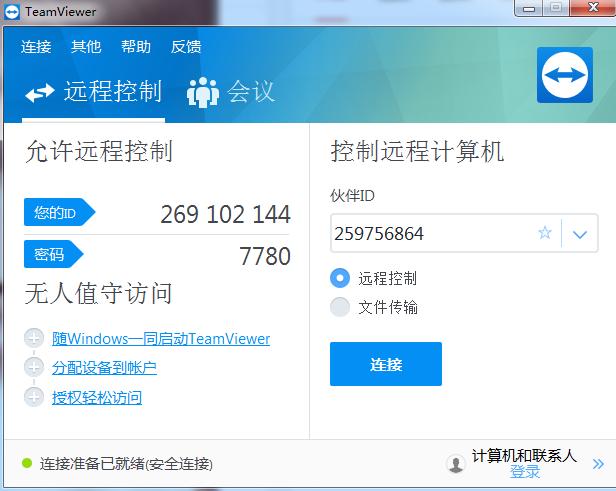This screenshot has height=491, width=616.
Task: Switch to the 远程控制 tab
Action: 94,92
